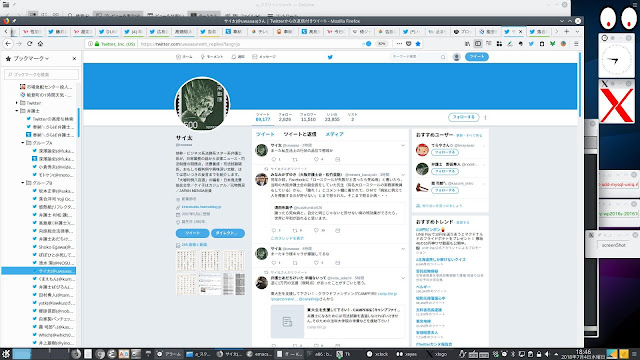Screen dimensions: 640x360
Task: Collapse the グループA bookmark folder
Action: point(23,143)
